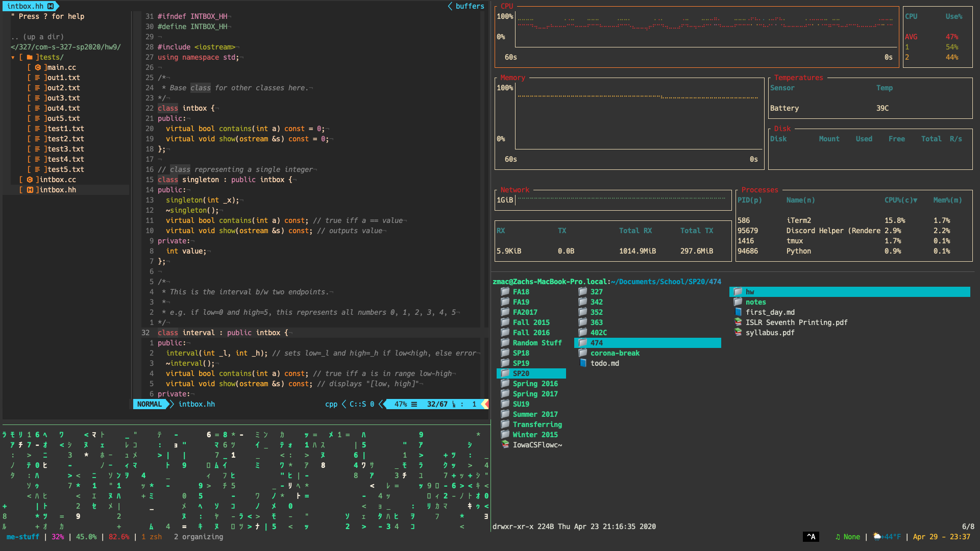Click the PDF icon for syllabus.pdf
980x551 pixels.
coord(738,332)
